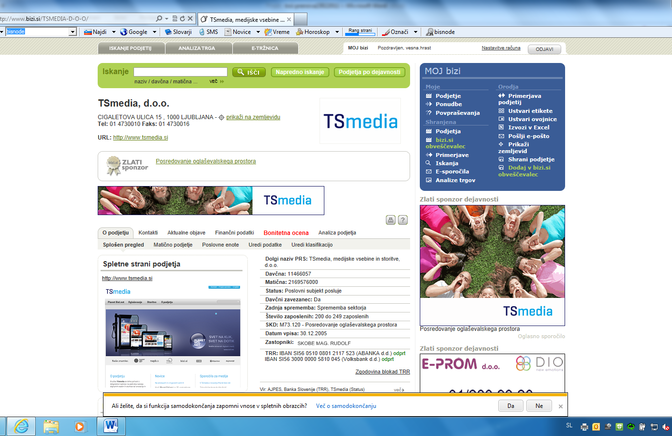The image size is (672, 436).
Task: Click Podjetja po dejavnosti button
Action: [x=369, y=72]
